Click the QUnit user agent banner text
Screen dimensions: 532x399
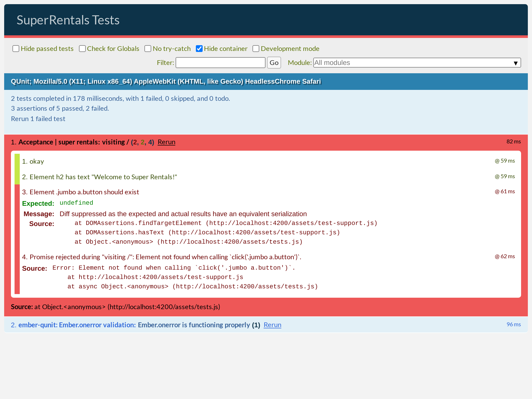tap(166, 82)
